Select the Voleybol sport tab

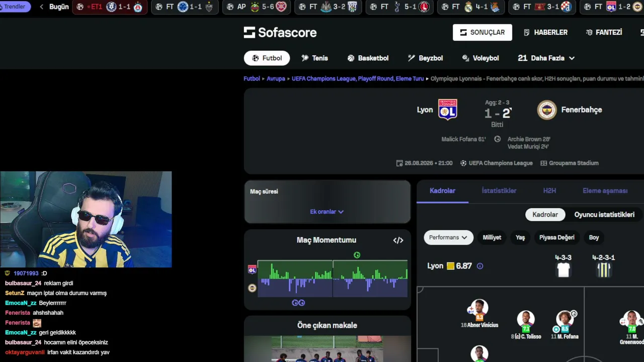480,58
